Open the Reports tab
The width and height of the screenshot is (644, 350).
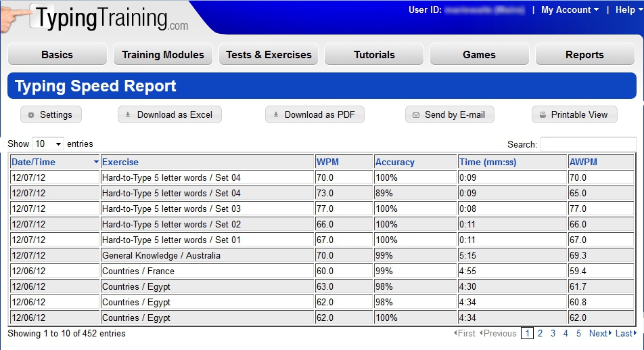pos(584,55)
